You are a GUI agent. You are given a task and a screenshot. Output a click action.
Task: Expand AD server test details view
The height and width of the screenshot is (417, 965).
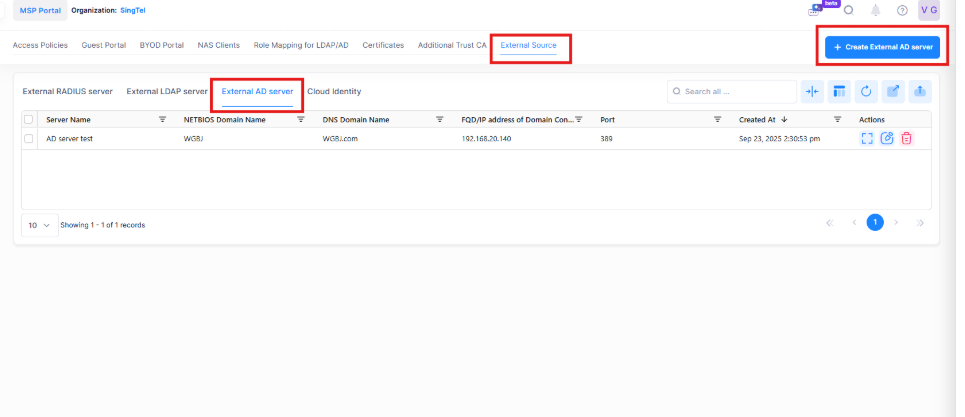point(867,138)
